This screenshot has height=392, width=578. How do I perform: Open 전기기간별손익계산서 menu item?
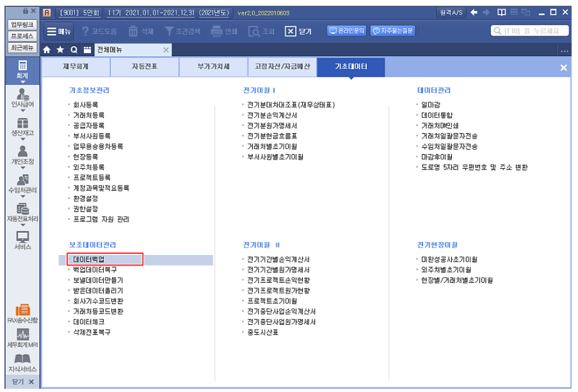click(x=278, y=260)
